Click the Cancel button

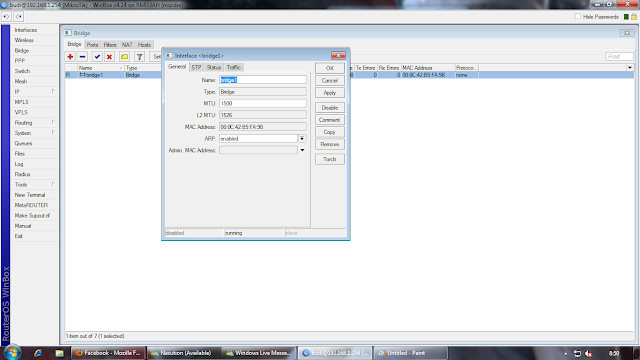click(x=330, y=80)
